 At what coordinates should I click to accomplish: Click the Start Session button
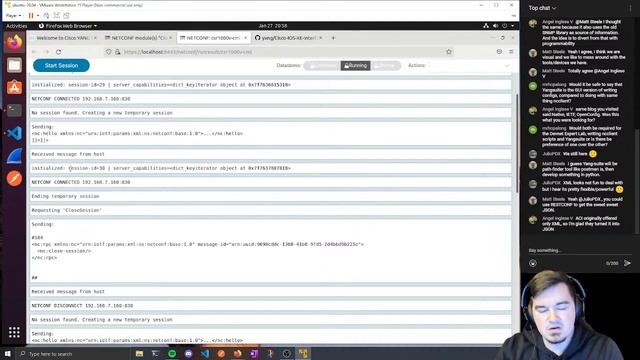pos(61,65)
